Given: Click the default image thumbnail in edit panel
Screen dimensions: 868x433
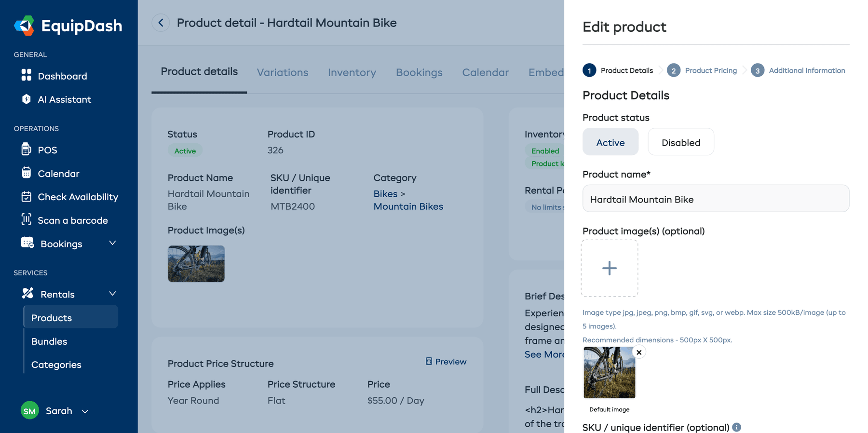Looking at the screenshot, I should (610, 373).
